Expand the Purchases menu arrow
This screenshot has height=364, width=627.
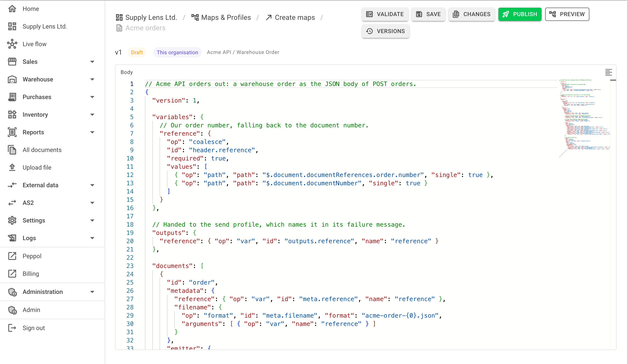coord(92,97)
